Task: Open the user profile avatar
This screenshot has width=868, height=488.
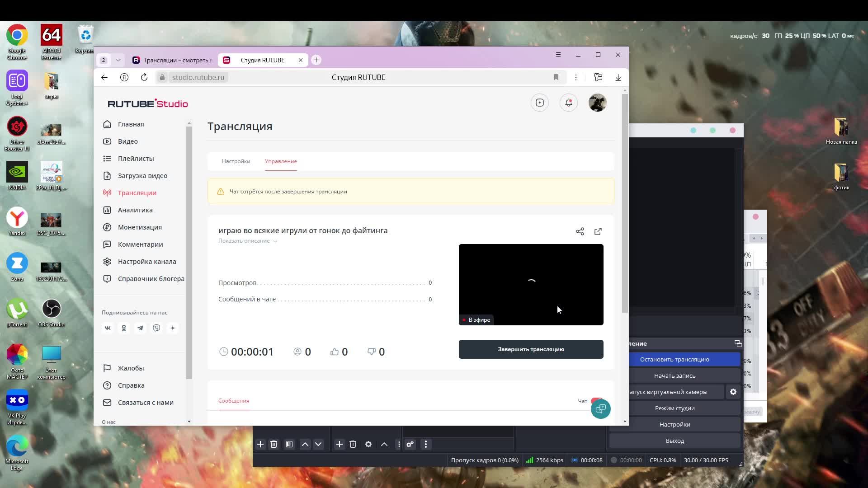Action: pyautogui.click(x=598, y=103)
